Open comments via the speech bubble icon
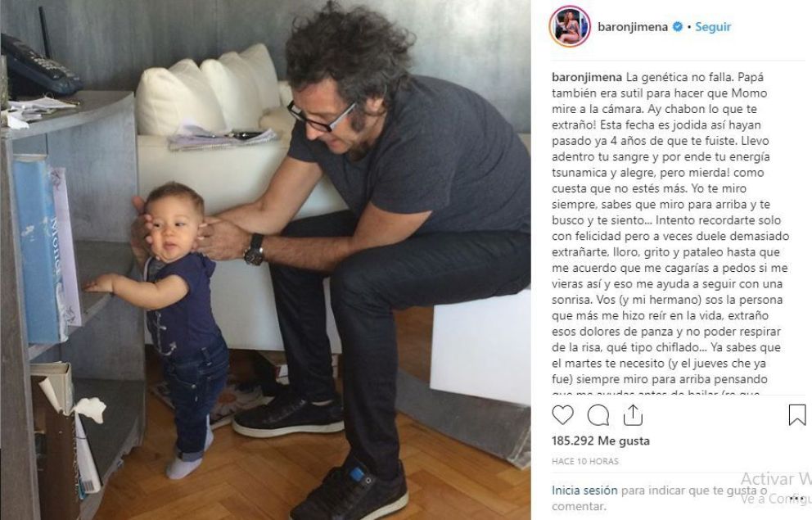Image resolution: width=812 pixels, height=520 pixels. [598, 415]
